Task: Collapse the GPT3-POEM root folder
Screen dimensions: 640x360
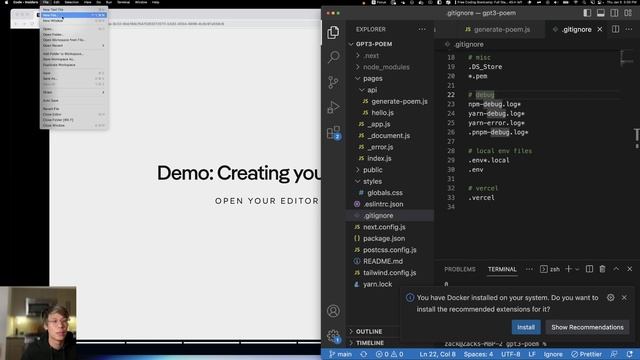Action: click(373, 44)
